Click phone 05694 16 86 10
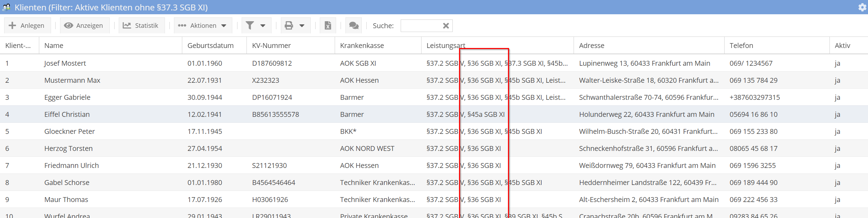Viewport: 868px width, 218px height. [753, 114]
